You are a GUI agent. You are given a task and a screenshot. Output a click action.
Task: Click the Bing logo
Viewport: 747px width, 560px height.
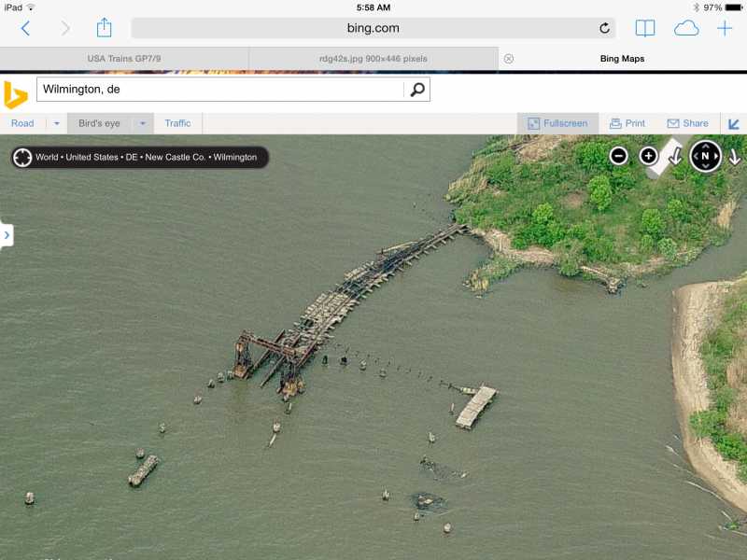tap(15, 94)
